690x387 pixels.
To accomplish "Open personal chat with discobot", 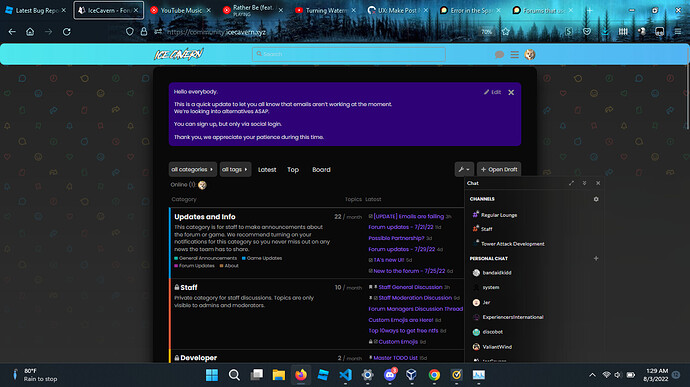I will pyautogui.click(x=492, y=332).
